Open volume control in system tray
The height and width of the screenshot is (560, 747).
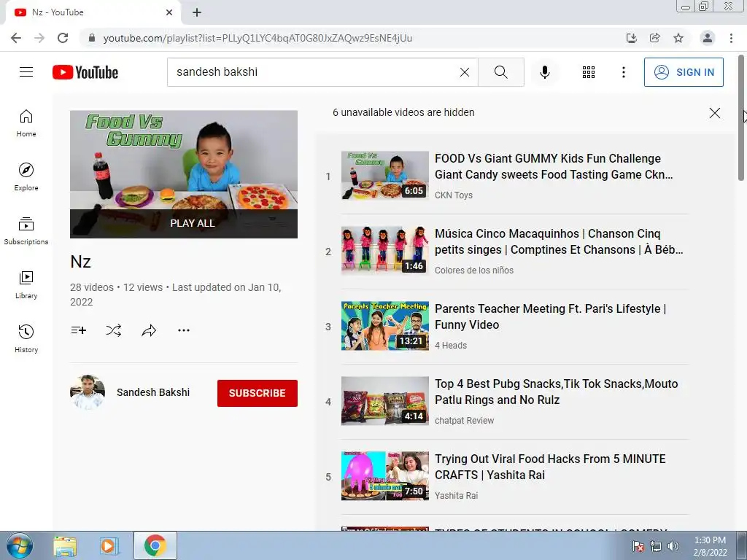[x=673, y=546]
